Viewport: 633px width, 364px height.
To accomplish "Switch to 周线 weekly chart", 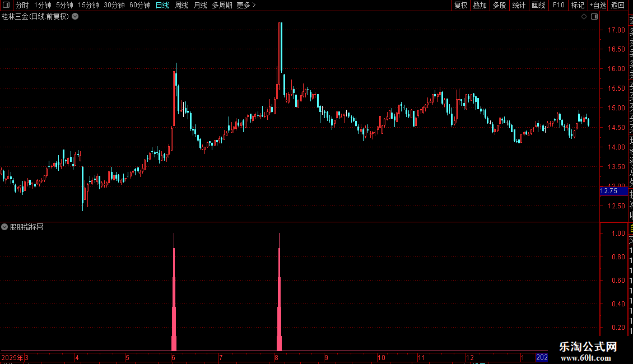I will [181, 5].
